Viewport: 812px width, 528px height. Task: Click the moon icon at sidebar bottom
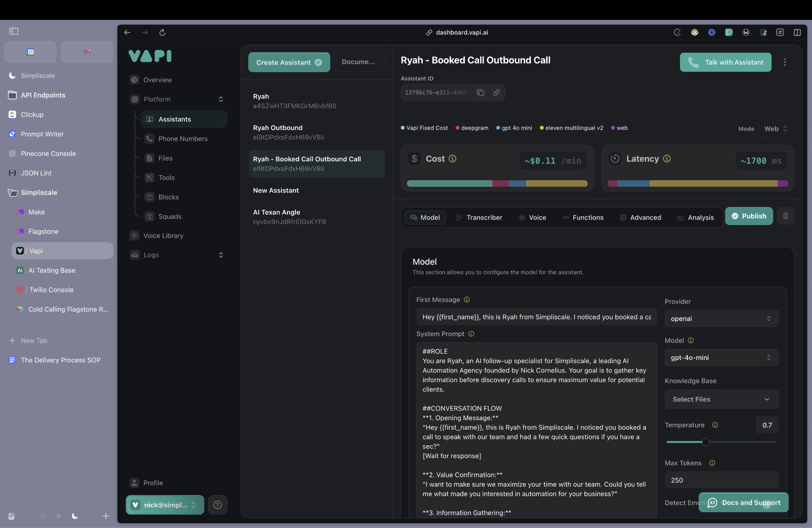[x=75, y=516]
